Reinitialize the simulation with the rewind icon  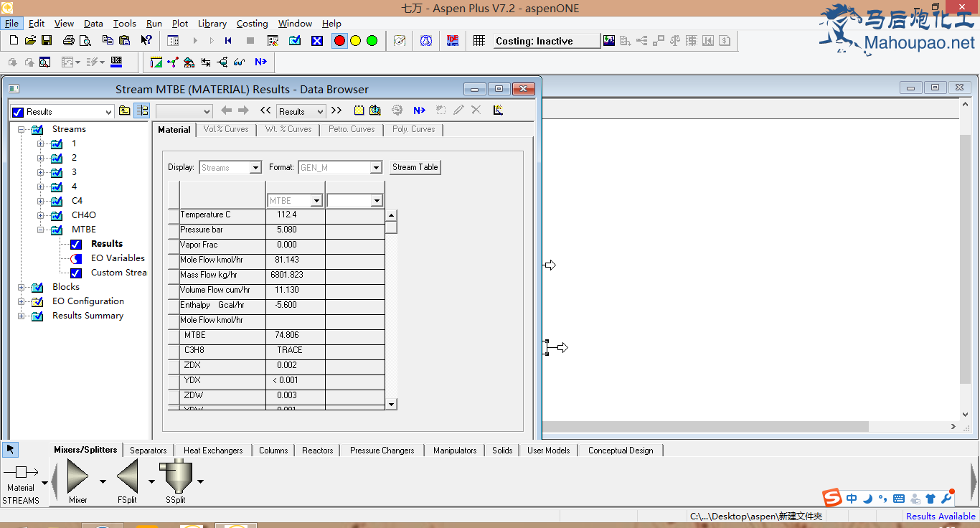228,41
